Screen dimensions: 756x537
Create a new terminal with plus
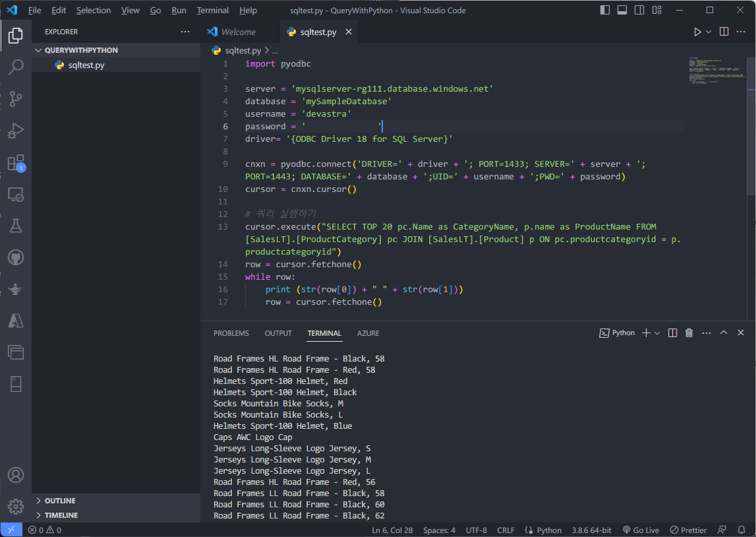coord(646,333)
